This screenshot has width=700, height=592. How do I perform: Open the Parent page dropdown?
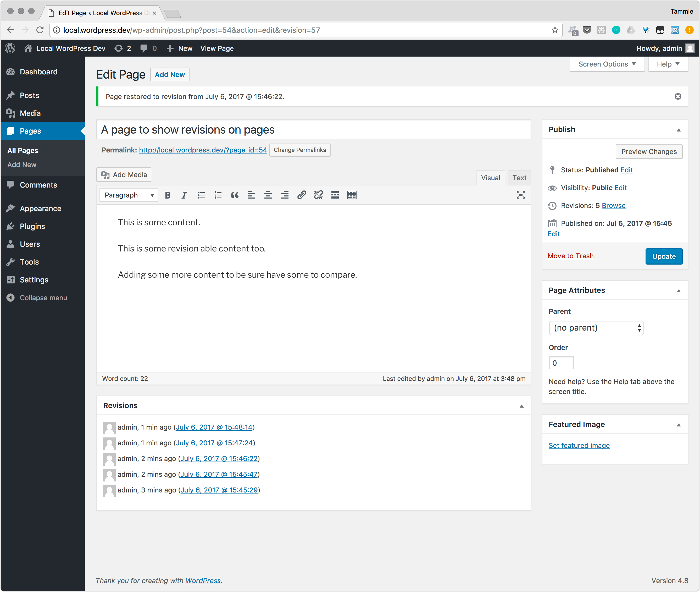[x=596, y=328]
